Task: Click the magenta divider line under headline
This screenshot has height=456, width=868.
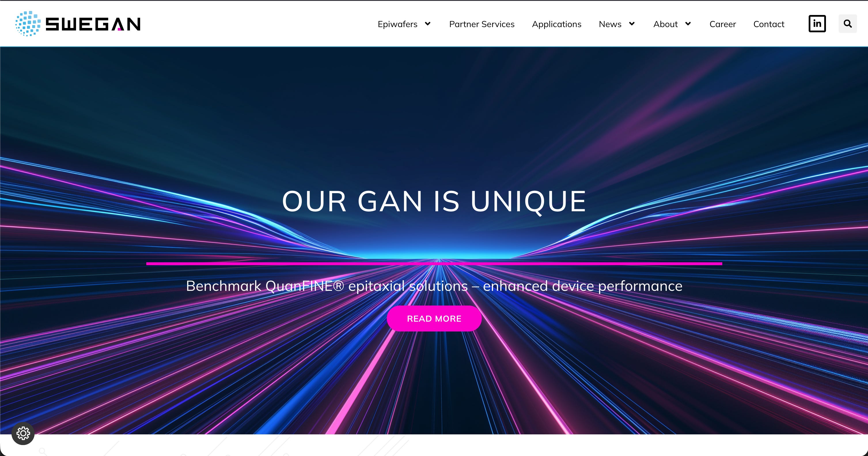Action: click(x=434, y=264)
